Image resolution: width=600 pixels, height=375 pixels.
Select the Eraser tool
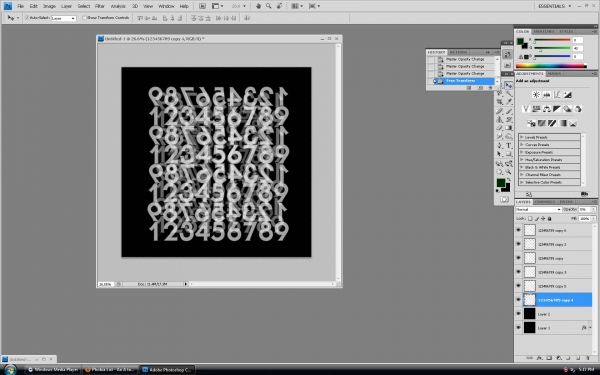[499, 128]
